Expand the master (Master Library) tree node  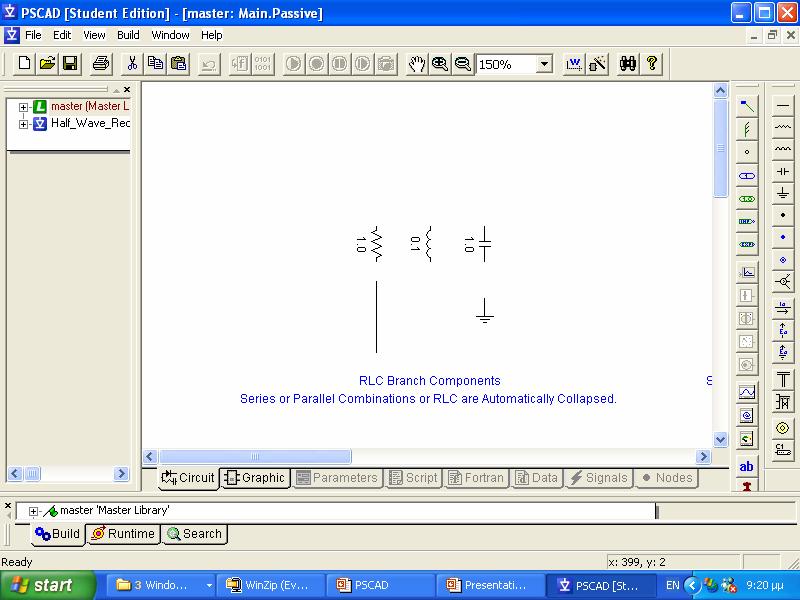(x=23, y=107)
